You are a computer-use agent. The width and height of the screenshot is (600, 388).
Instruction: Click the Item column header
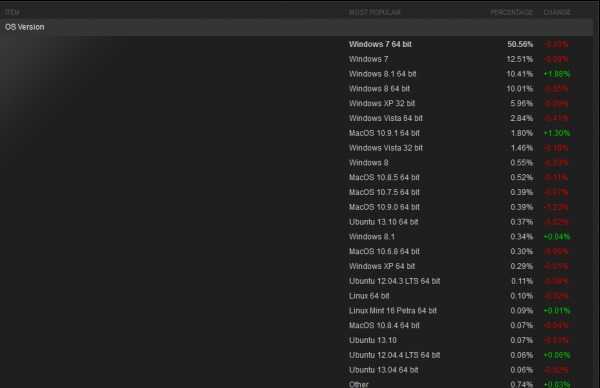click(12, 12)
